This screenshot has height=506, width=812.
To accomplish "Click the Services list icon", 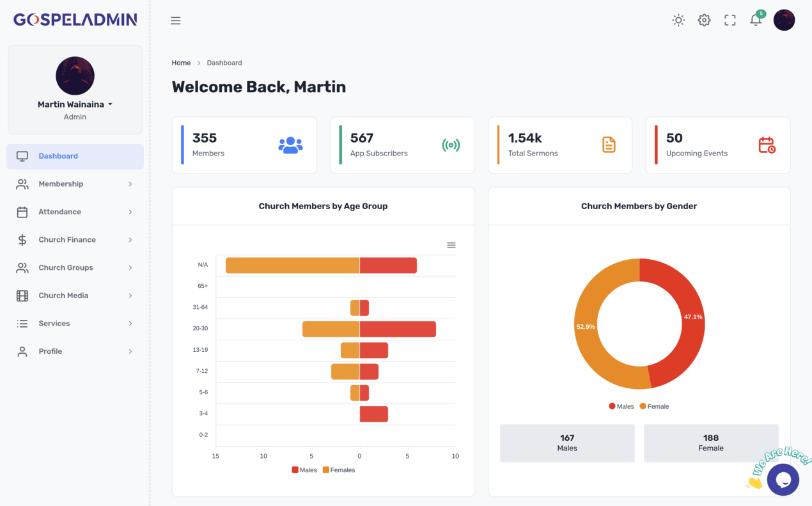I will click(22, 323).
